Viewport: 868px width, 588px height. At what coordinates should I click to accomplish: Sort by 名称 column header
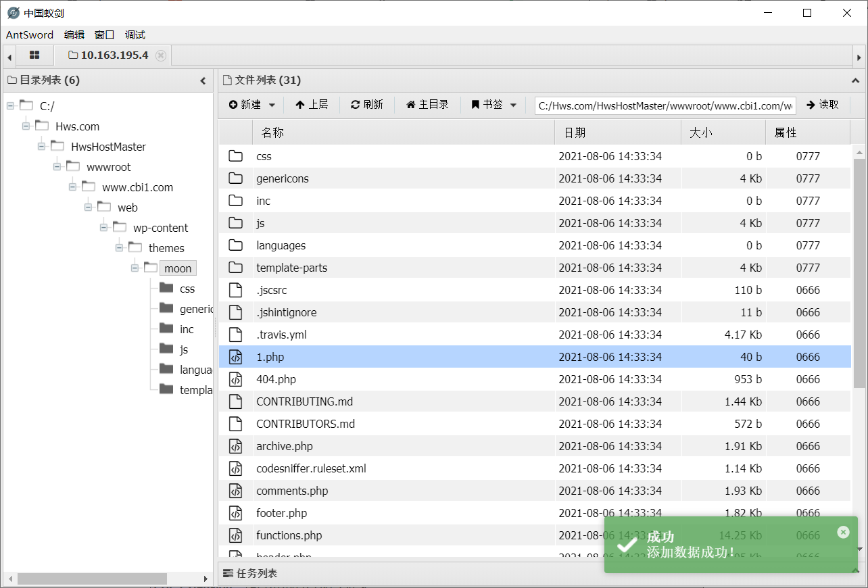pos(404,132)
